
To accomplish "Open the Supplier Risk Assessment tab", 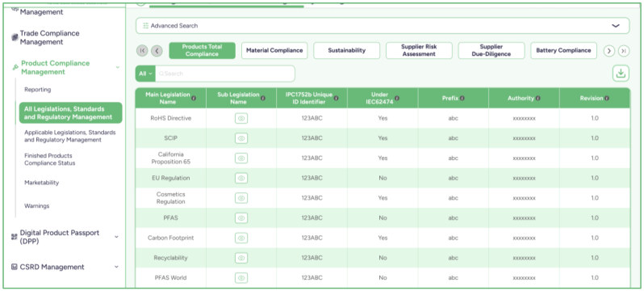I will coord(419,51).
